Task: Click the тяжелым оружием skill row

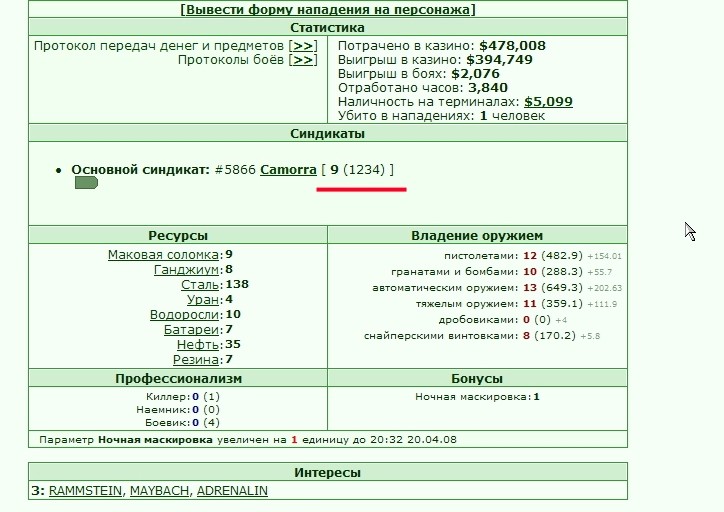Action: pyautogui.click(x=516, y=304)
